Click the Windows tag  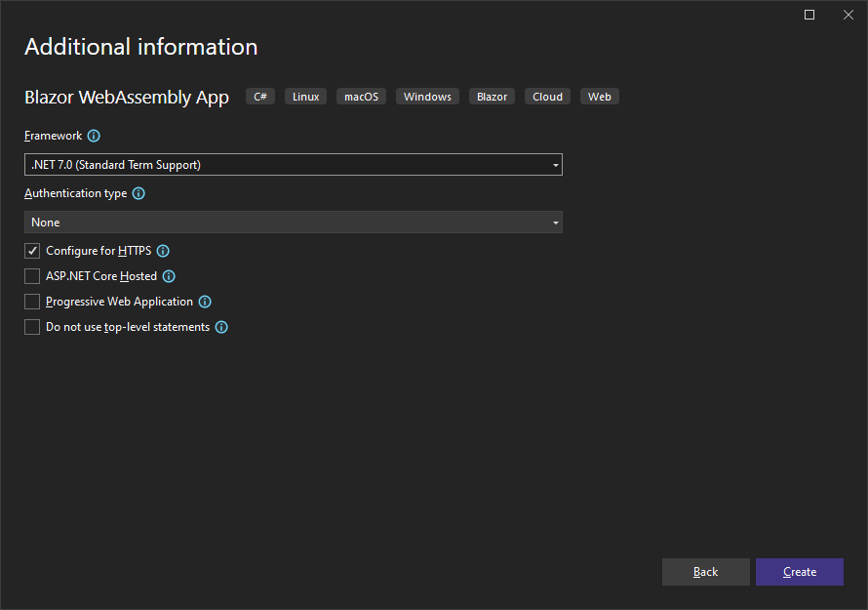427,97
